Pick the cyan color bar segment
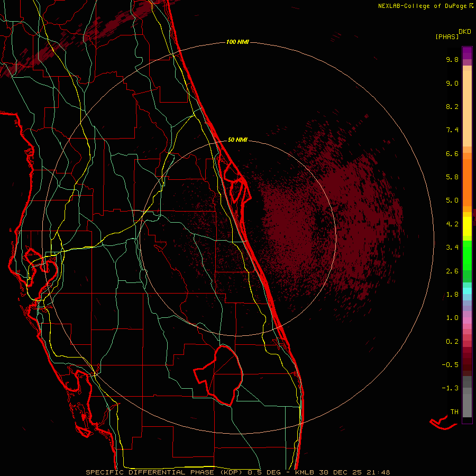476x476 pixels. pyautogui.click(x=467, y=291)
